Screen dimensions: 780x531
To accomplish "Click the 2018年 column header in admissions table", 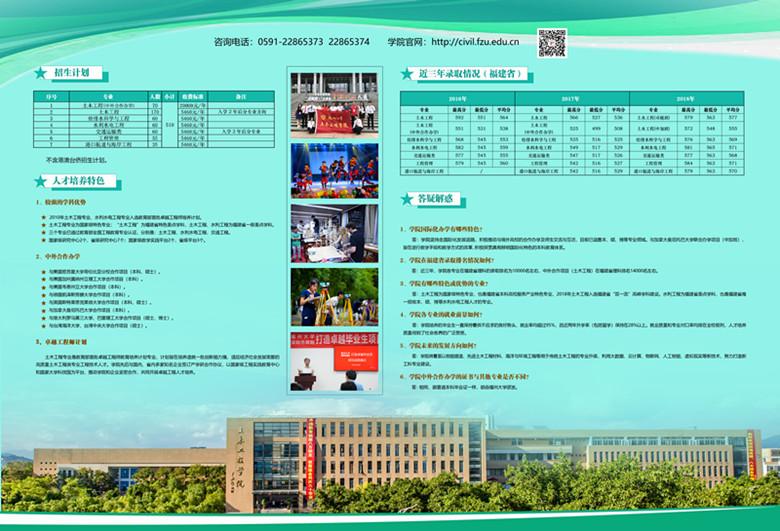I will point(685,99).
